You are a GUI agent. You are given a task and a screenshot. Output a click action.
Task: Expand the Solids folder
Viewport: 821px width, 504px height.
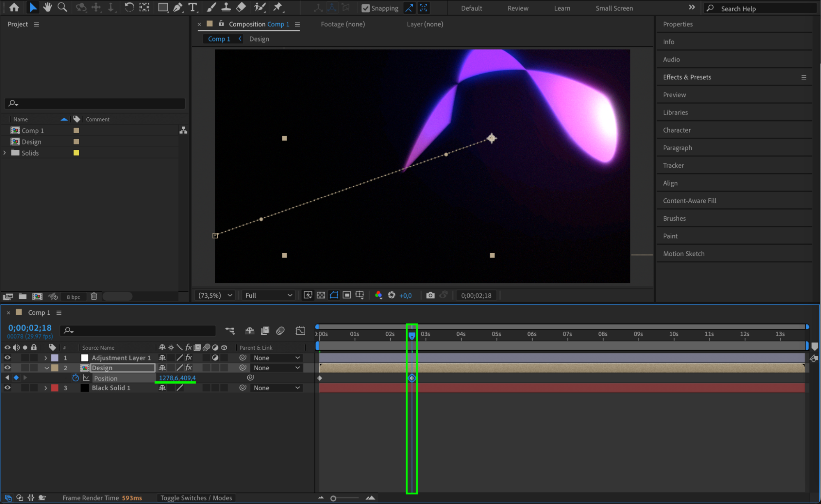point(5,153)
